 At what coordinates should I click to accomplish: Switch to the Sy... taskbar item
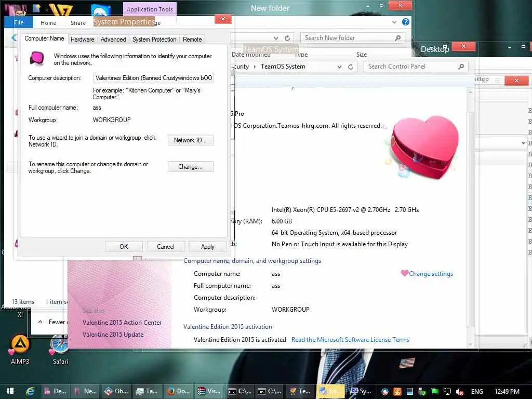pos(361,391)
